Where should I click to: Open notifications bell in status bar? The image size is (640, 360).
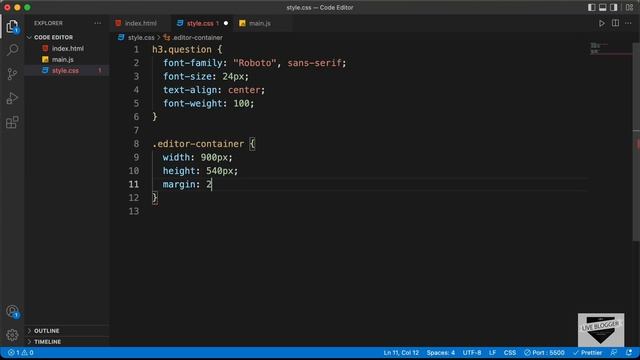pos(629,353)
